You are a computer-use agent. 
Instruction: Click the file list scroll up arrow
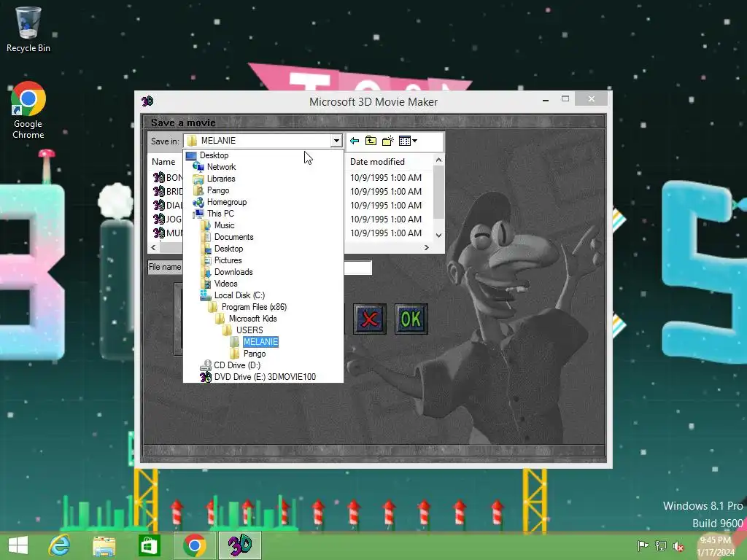coord(438,160)
